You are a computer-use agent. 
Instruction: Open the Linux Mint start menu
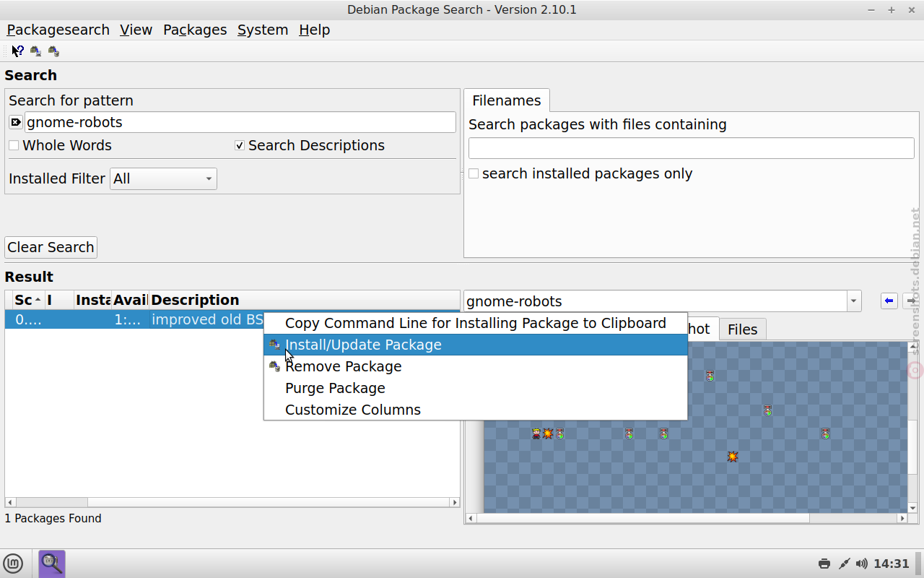coord(13,564)
